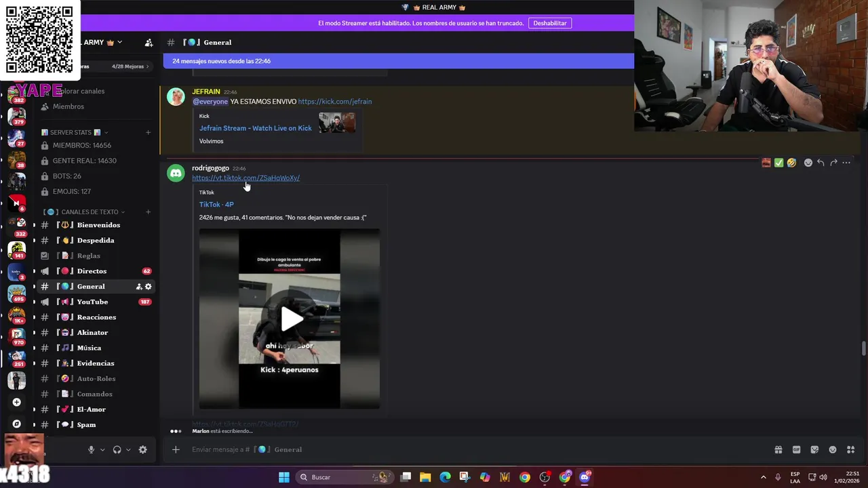Viewport: 868px width, 488px height.
Task: Click the plus attach button in message bar
Action: coord(176,449)
